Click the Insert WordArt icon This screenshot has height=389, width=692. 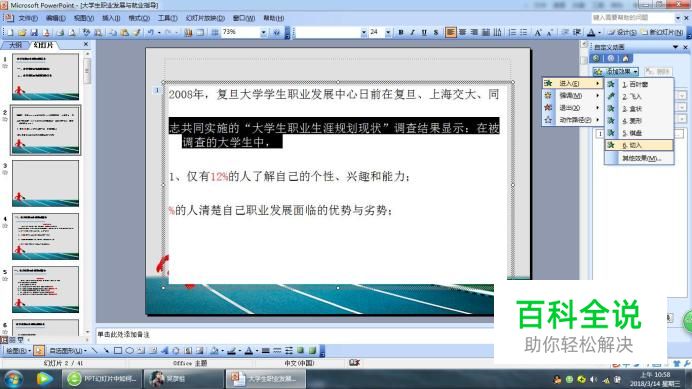pyautogui.click(x=164, y=351)
